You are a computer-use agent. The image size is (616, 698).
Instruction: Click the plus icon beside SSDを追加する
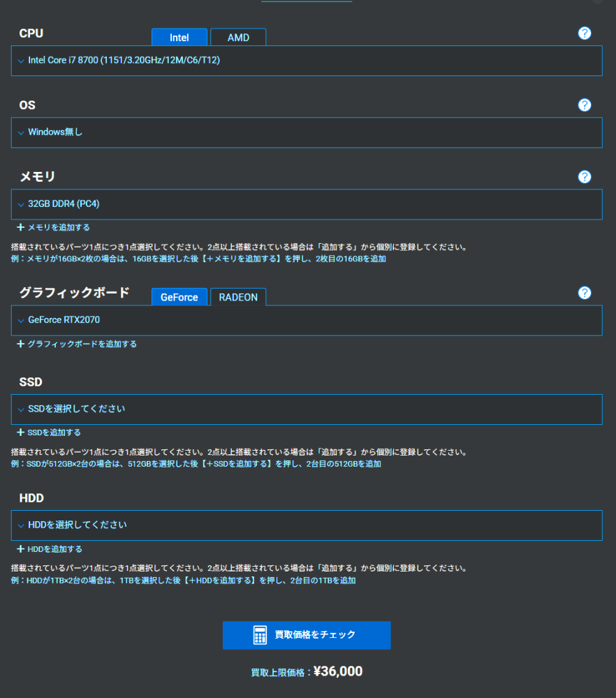20,432
